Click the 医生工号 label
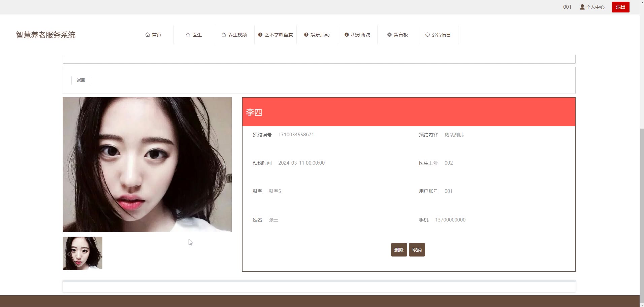The height and width of the screenshot is (307, 644). (x=428, y=163)
